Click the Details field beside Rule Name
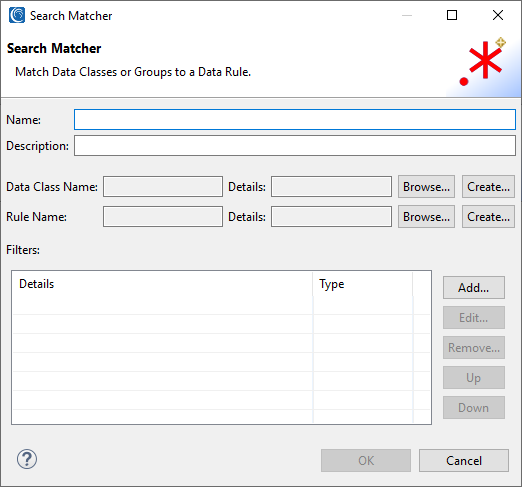The height and width of the screenshot is (487, 522). pos(331,217)
